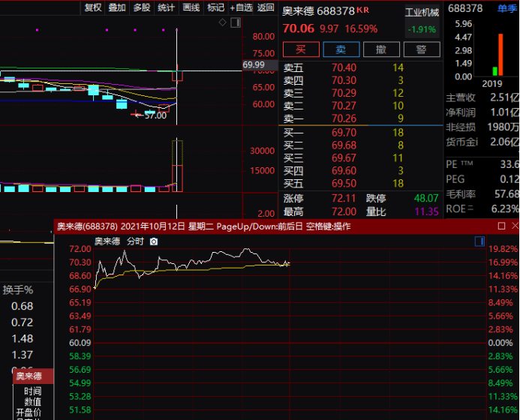520x420 pixels.
Task: Select the 画线 drawing tool
Action: [191, 7]
